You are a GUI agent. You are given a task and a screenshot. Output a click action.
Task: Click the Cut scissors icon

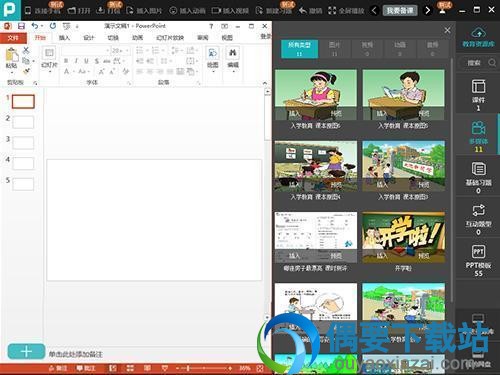pyautogui.click(x=26, y=50)
